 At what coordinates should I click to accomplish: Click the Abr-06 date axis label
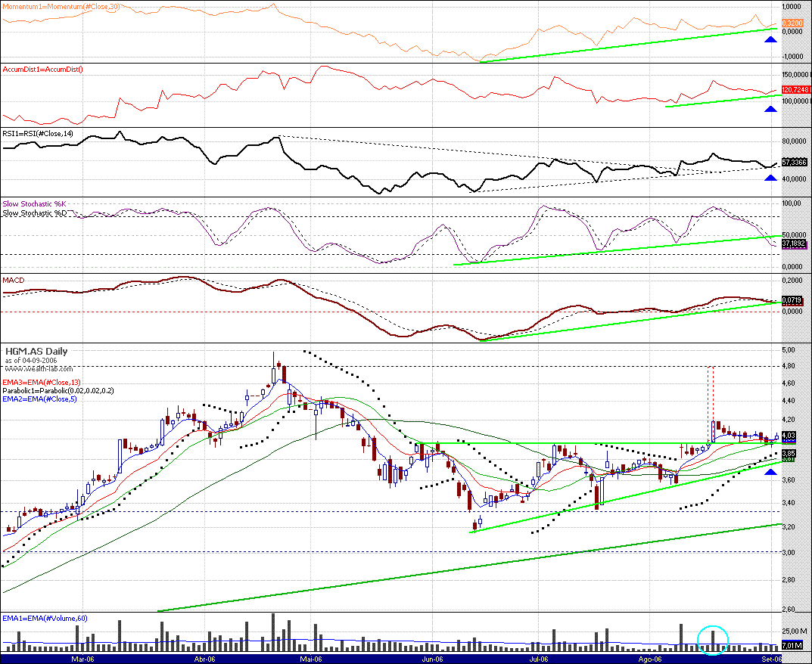coord(205,659)
